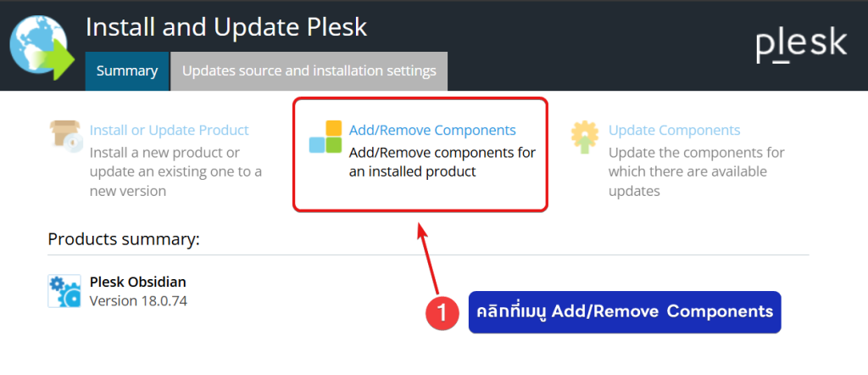Open the Update Components link
The image size is (868, 375).
click(x=674, y=130)
